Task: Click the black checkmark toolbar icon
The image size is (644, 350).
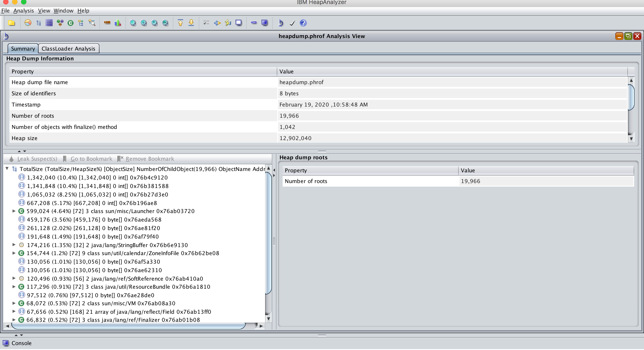Action: click(292, 23)
